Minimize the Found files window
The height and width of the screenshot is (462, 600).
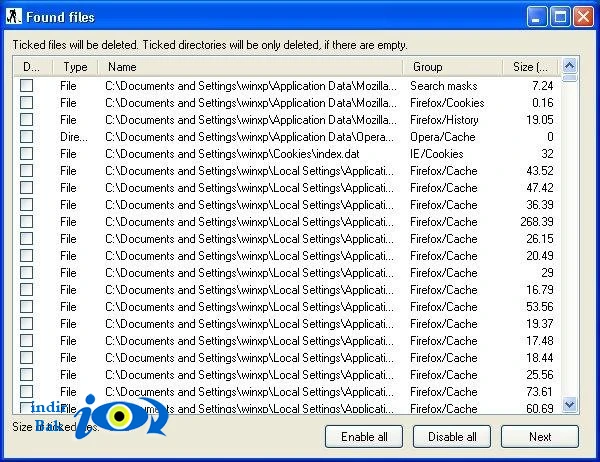[x=536, y=17]
